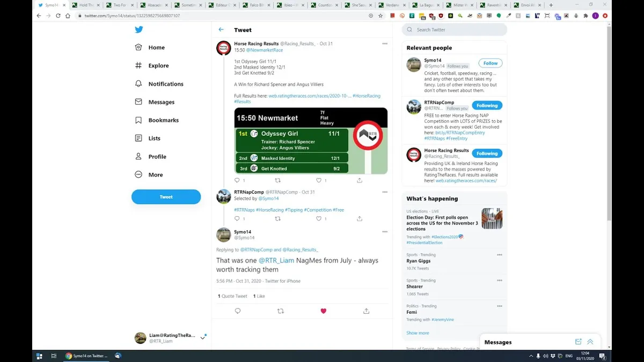This screenshot has width=644, height=362.
Task: Open account switcher chevron beside Liam@RatingTheRaces
Action: (202, 338)
